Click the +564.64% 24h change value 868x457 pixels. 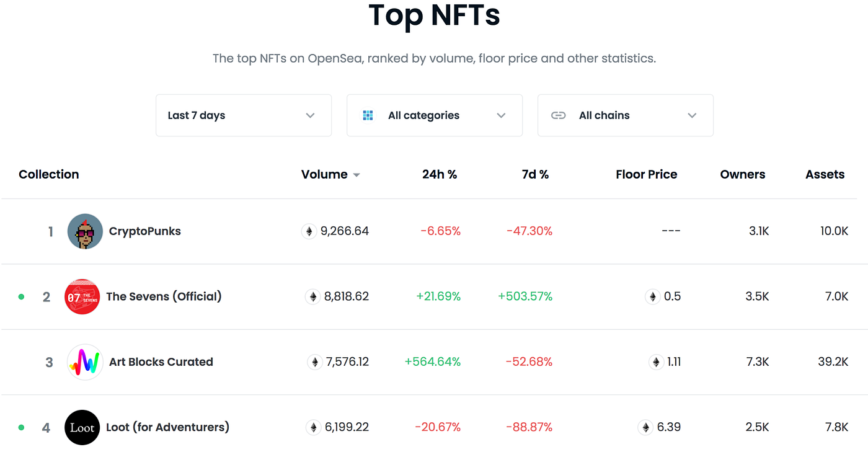[433, 362]
